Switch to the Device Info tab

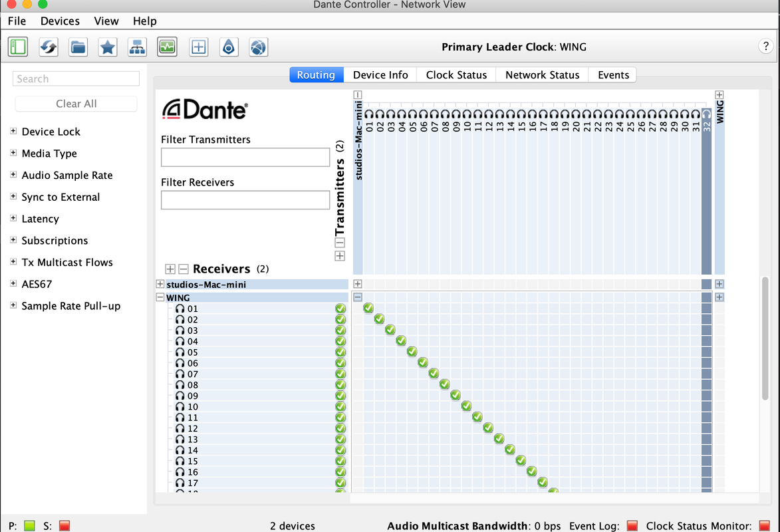click(x=380, y=74)
